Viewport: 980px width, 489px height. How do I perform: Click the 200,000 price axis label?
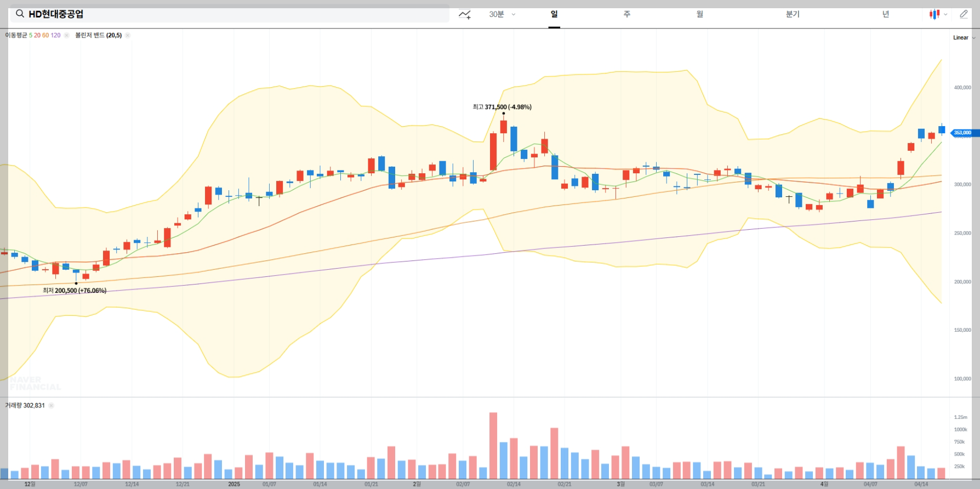(x=962, y=282)
